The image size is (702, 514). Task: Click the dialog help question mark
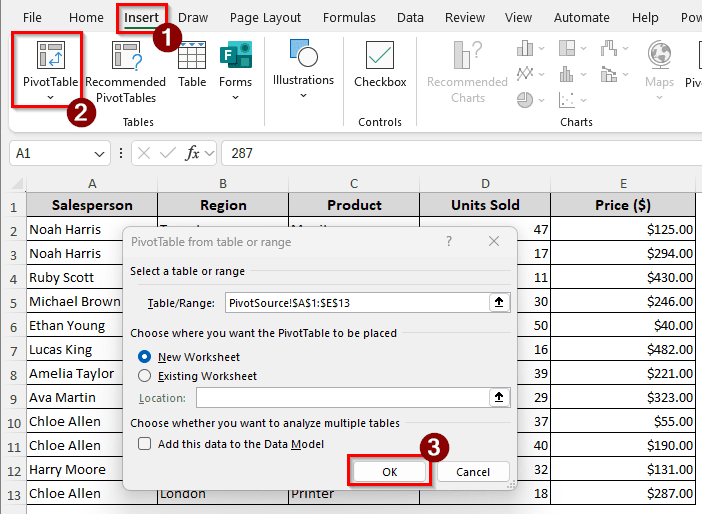coord(449,241)
